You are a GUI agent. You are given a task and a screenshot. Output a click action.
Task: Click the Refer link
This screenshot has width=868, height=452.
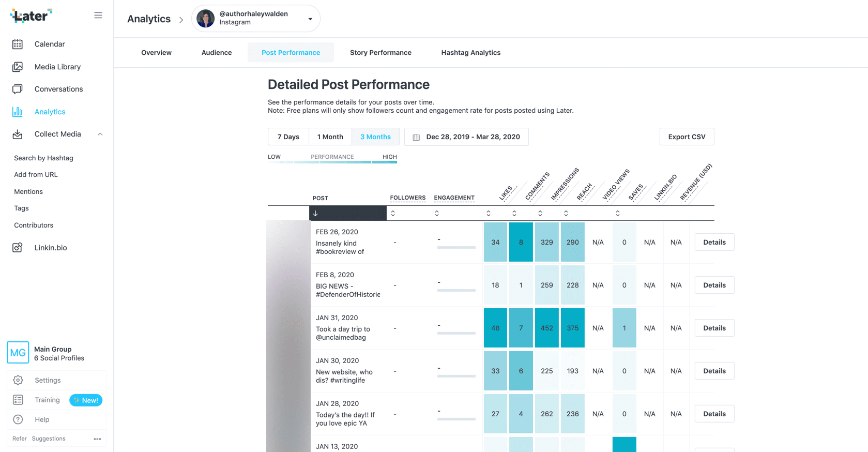point(20,439)
